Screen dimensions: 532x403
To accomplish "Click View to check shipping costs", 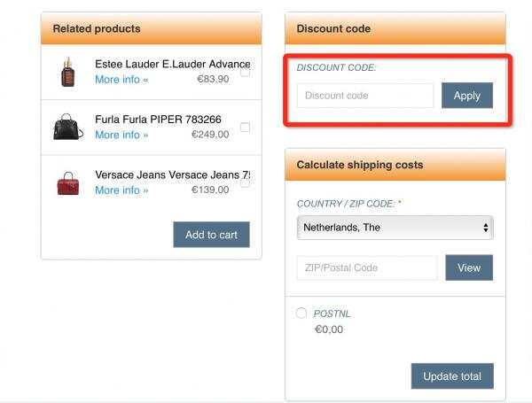I will click(x=469, y=267).
